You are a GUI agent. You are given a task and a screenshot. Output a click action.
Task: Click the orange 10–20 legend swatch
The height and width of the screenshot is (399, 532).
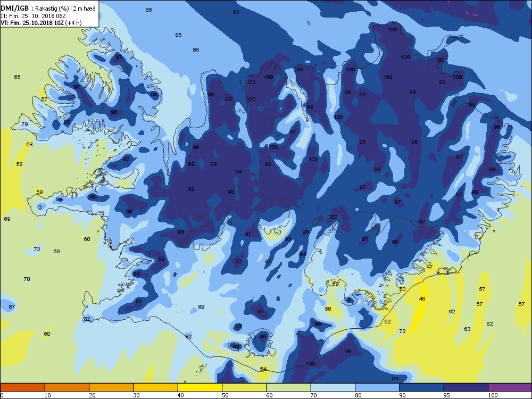[x=67, y=387]
